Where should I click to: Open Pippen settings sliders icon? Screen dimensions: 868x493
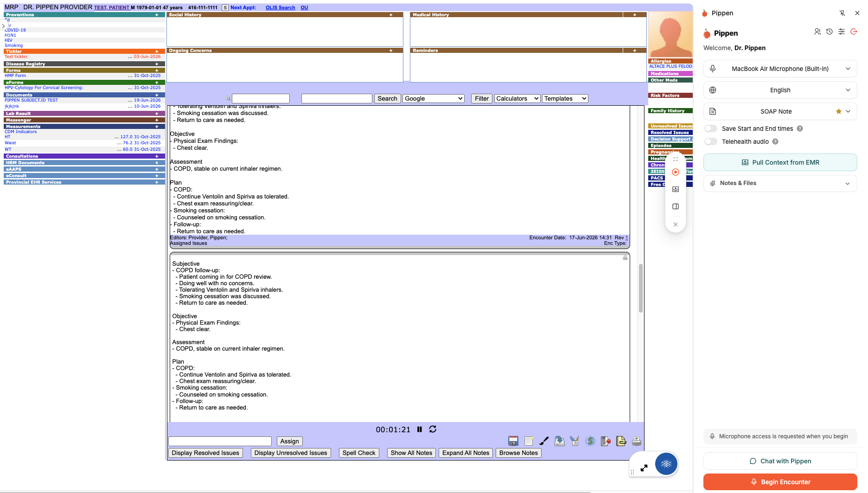pyautogui.click(x=842, y=32)
